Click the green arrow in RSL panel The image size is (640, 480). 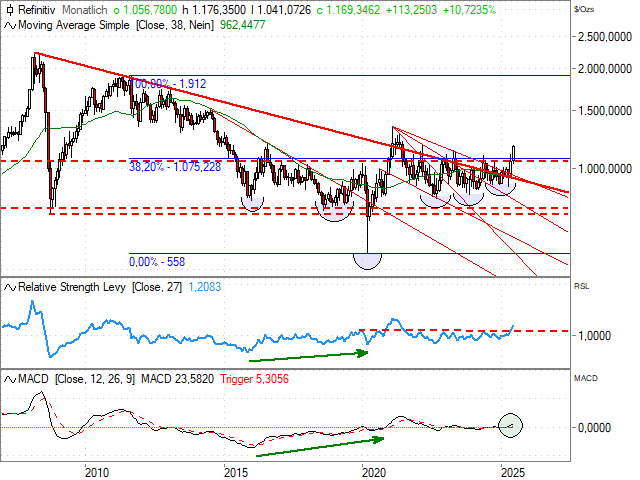[309, 356]
